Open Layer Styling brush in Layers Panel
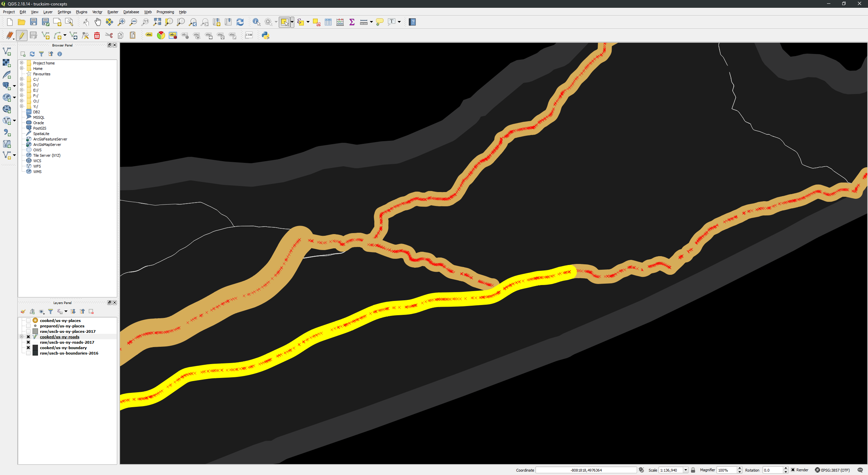This screenshot has width=868, height=475. (23, 311)
